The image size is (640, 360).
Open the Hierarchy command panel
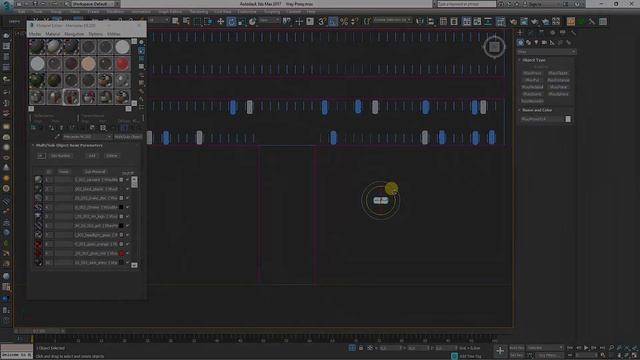(542, 33)
